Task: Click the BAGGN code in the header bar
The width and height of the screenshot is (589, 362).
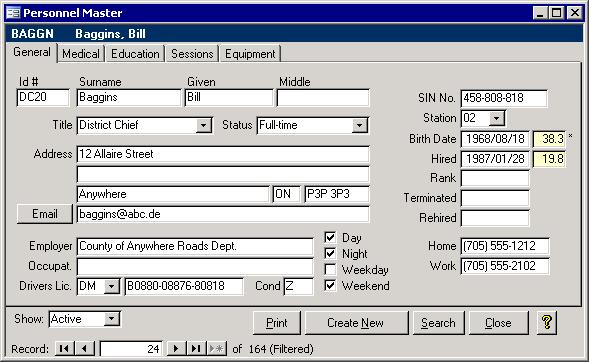Action: (x=32, y=34)
